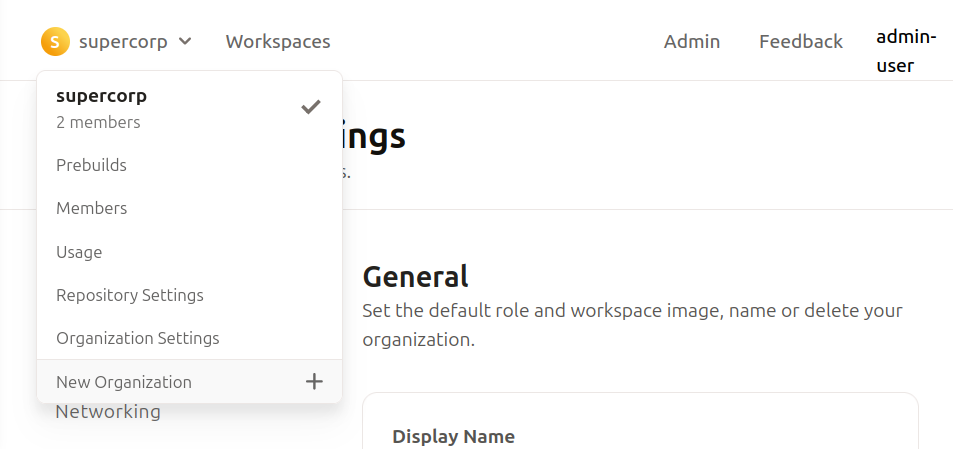
Task: Select Networking in the settings sidebar
Action: (108, 412)
